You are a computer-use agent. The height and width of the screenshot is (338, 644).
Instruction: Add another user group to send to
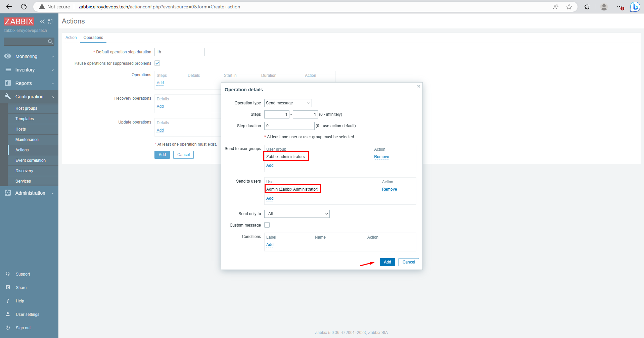click(270, 165)
